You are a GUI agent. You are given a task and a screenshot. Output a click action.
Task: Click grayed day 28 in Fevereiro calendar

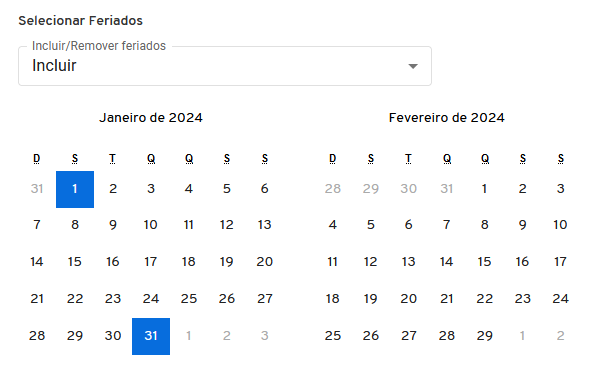coord(333,188)
